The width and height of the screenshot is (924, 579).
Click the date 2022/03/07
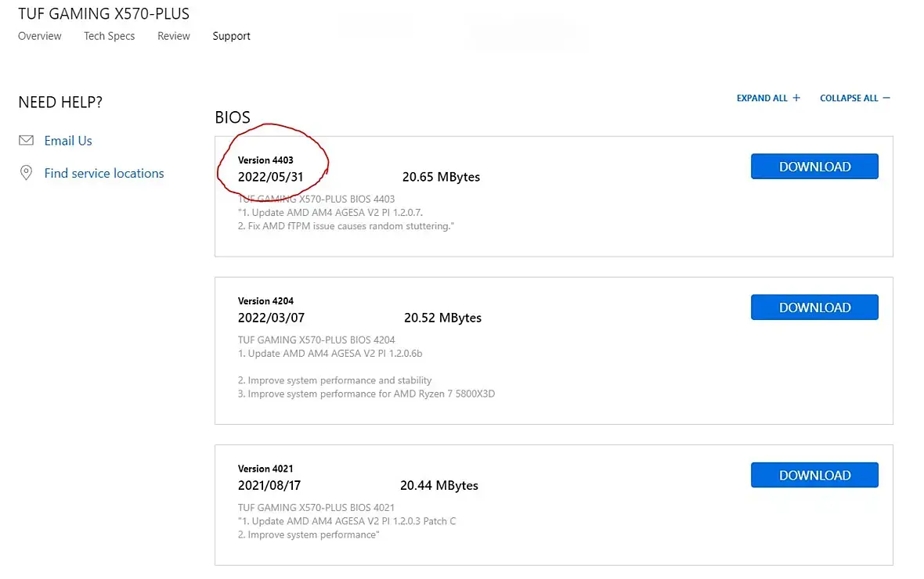click(271, 318)
